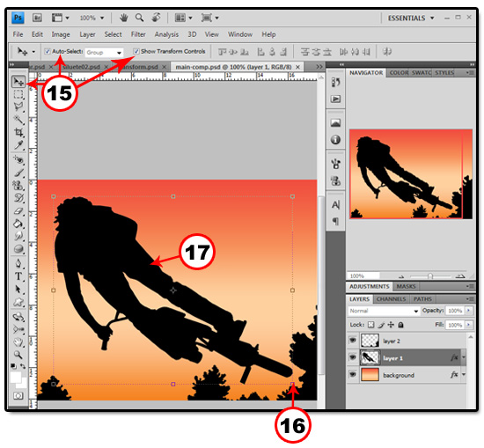
Task: Select the History Brush tool
Action: pos(18,198)
